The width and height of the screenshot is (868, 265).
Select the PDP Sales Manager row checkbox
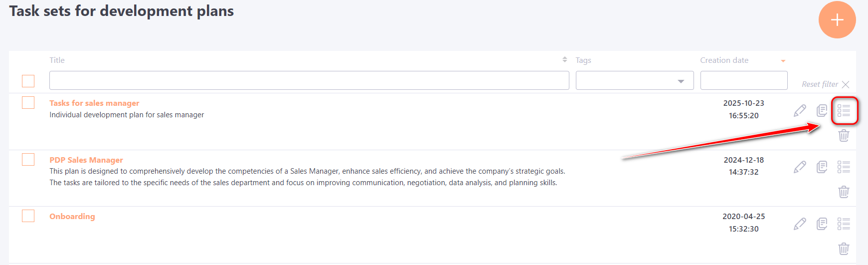coord(28,160)
